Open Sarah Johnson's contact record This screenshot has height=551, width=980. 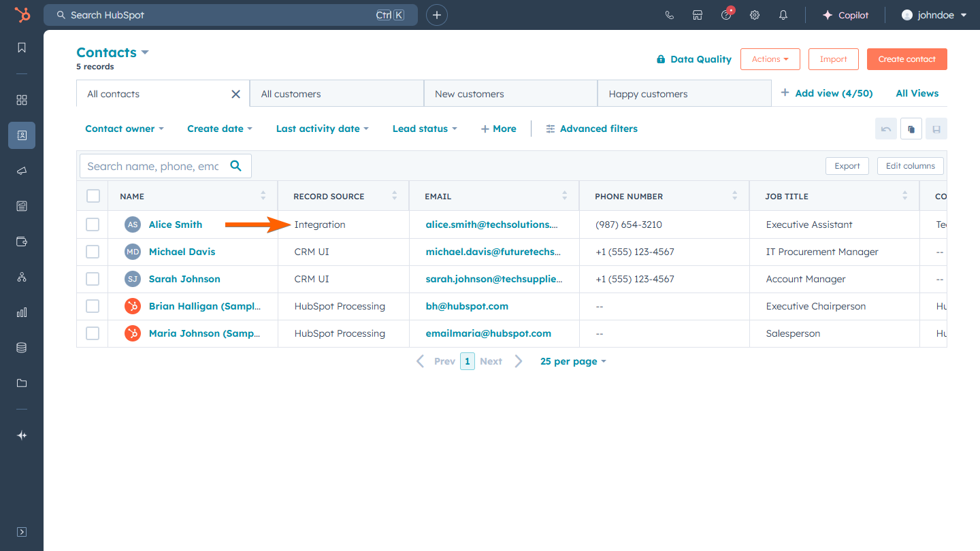[184, 279]
